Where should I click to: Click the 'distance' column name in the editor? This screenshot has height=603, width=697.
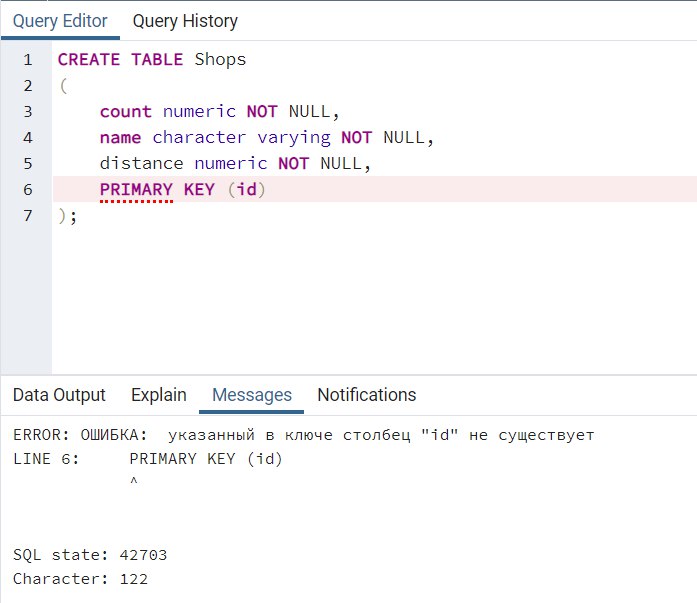pos(141,164)
